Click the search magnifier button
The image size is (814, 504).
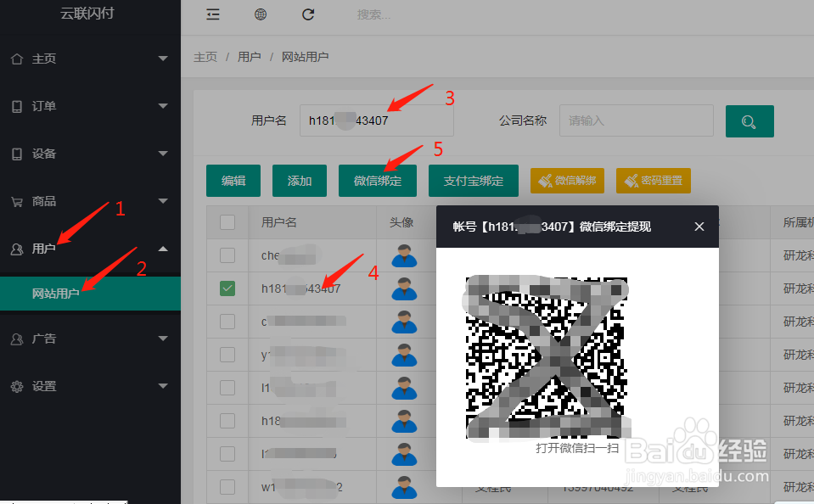[x=749, y=121]
